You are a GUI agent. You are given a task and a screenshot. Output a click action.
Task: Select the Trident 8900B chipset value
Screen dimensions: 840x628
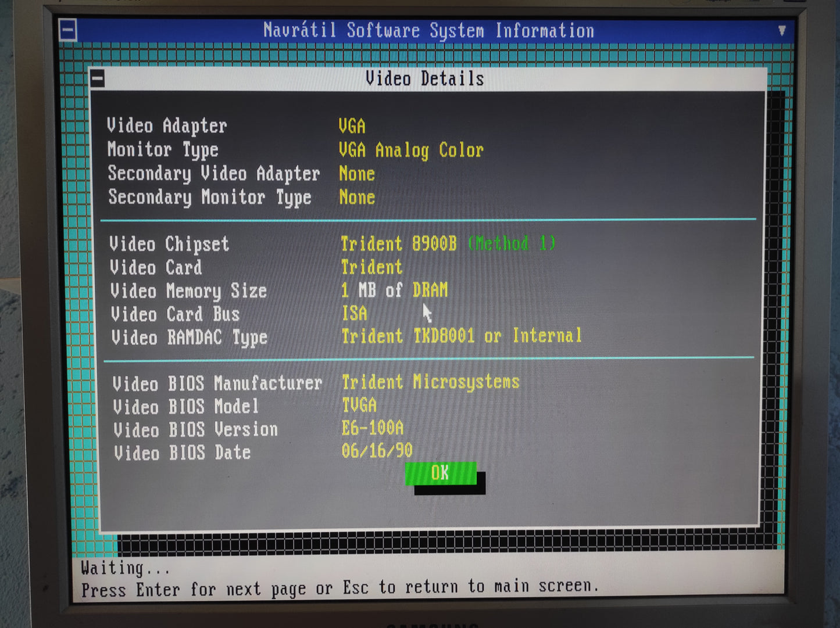tap(398, 243)
